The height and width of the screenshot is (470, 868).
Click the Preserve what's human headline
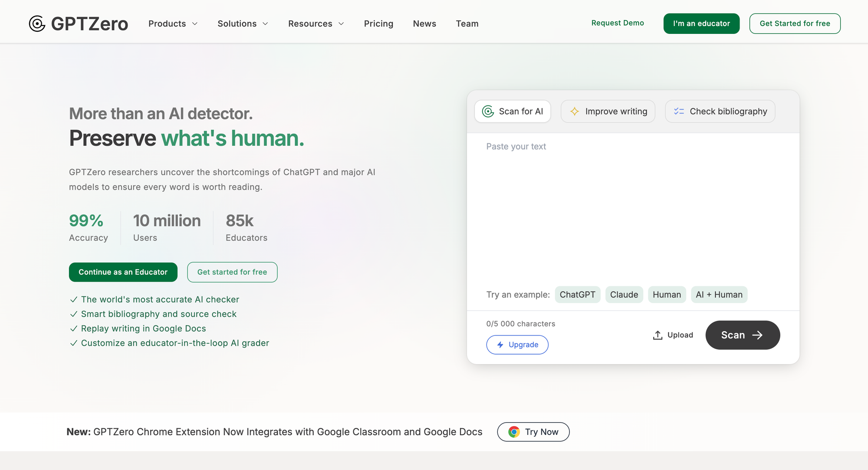187,138
